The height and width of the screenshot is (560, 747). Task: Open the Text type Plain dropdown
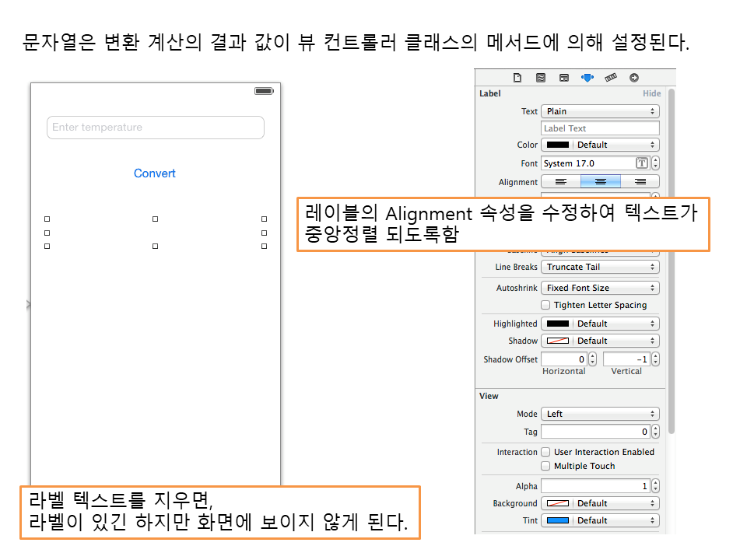(600, 111)
